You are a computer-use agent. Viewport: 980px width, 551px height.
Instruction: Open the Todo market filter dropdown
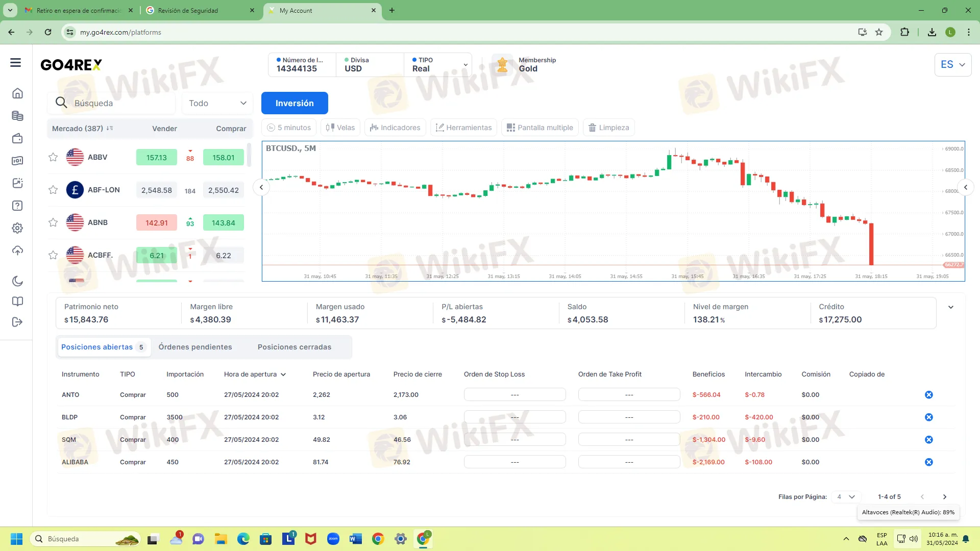coord(217,103)
